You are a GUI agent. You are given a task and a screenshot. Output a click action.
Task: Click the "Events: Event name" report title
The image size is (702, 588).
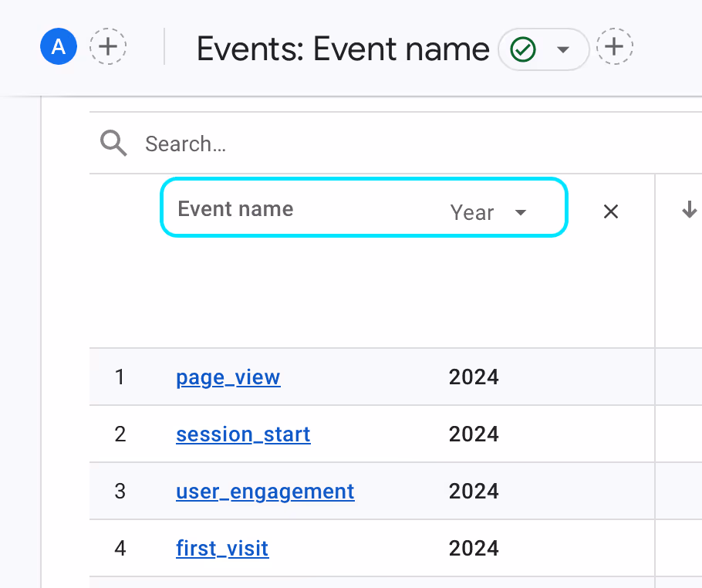pyautogui.click(x=343, y=50)
